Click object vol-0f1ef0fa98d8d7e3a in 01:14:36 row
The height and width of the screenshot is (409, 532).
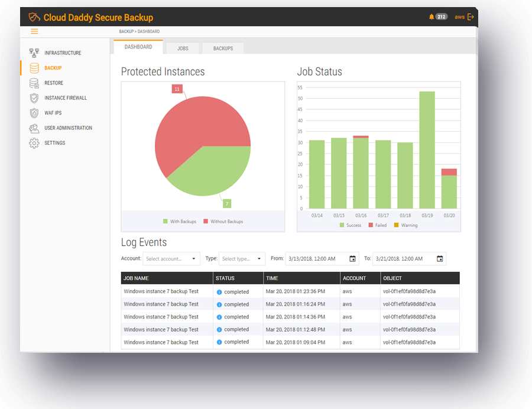point(409,317)
